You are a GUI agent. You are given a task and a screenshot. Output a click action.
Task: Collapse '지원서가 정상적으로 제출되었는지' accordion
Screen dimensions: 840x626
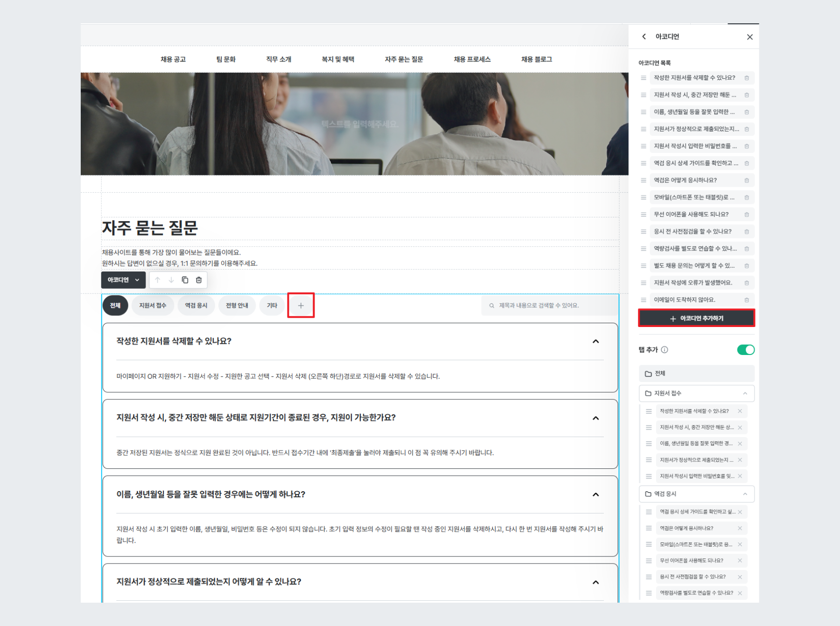point(595,582)
